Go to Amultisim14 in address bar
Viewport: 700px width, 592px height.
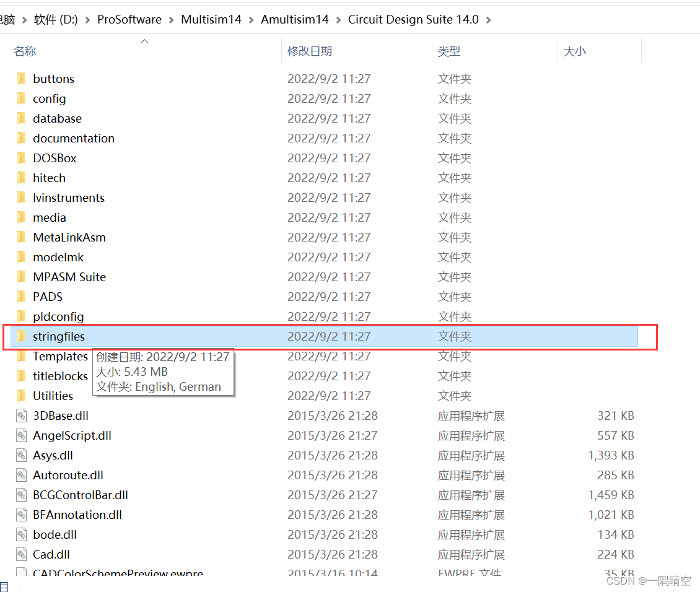pos(295,20)
